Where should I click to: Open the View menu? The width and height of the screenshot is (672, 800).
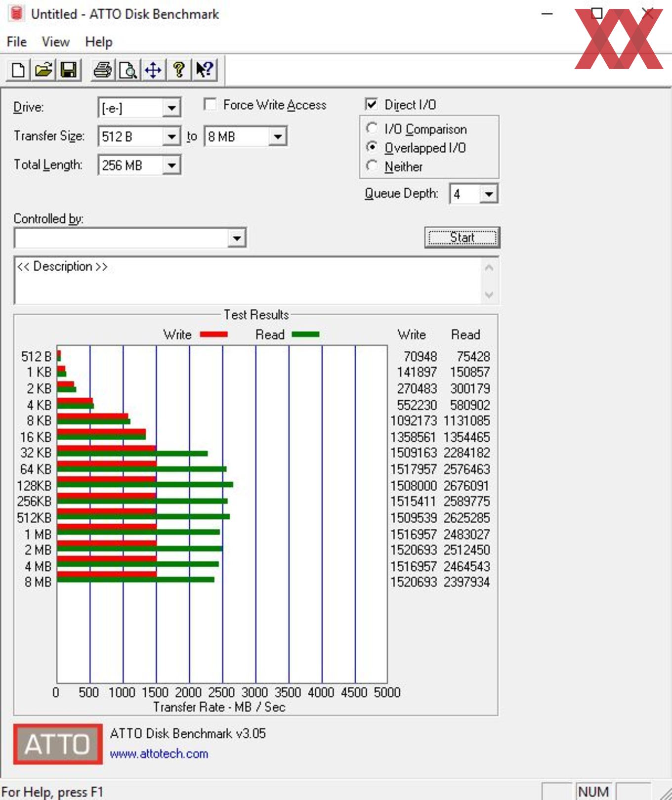[55, 42]
